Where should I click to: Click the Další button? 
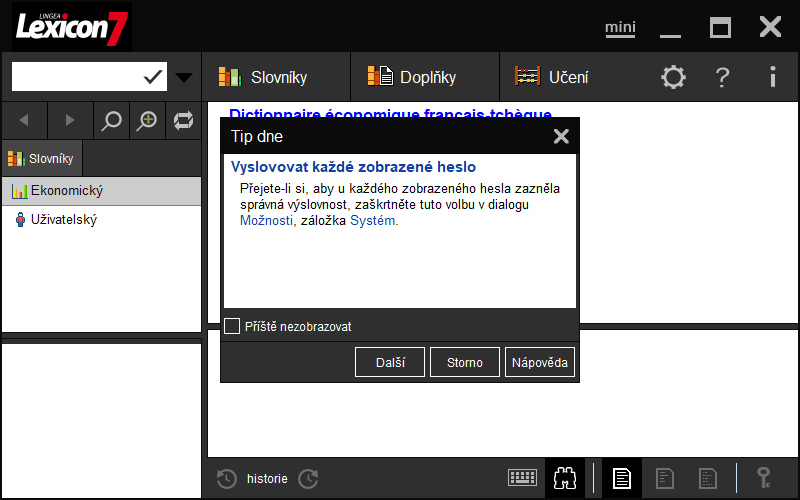tap(390, 362)
